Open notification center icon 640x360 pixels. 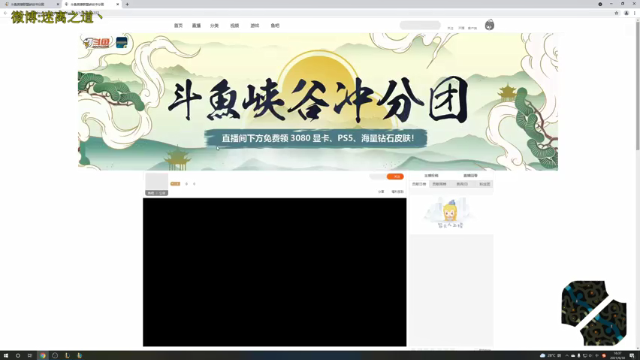click(x=632, y=356)
